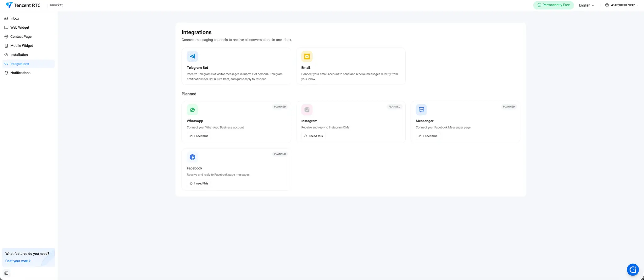Go to Web Widget settings
The width and height of the screenshot is (644, 280).
[29, 27]
